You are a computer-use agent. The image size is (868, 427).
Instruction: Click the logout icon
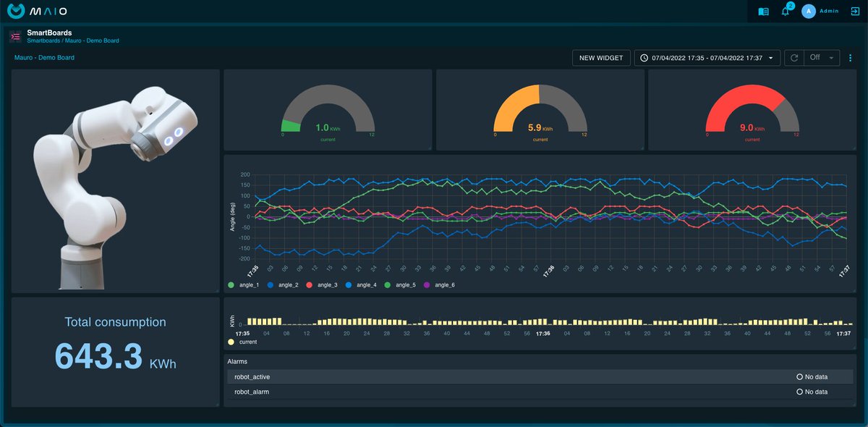coord(855,12)
